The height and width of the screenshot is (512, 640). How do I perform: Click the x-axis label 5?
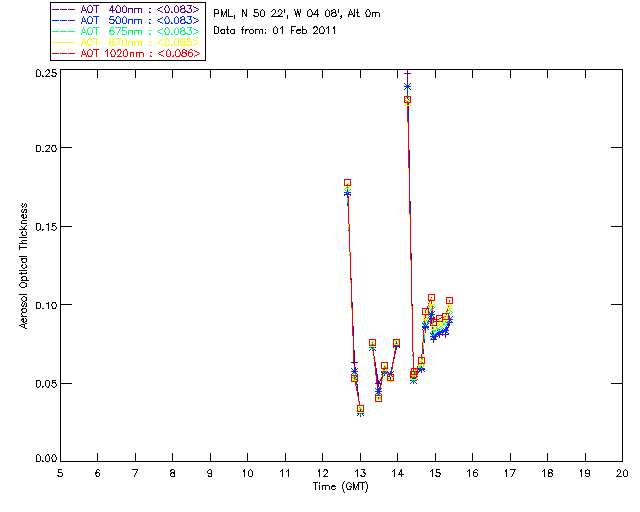pos(60,474)
